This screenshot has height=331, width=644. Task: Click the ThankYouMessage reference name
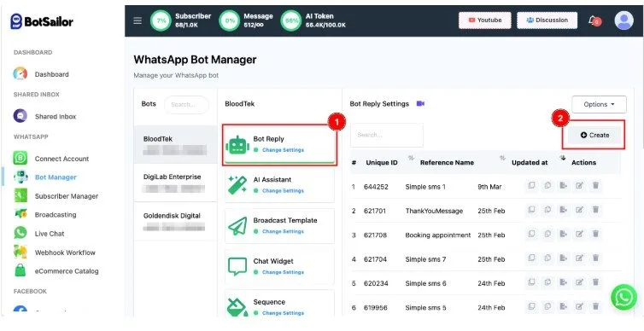pyautogui.click(x=434, y=211)
